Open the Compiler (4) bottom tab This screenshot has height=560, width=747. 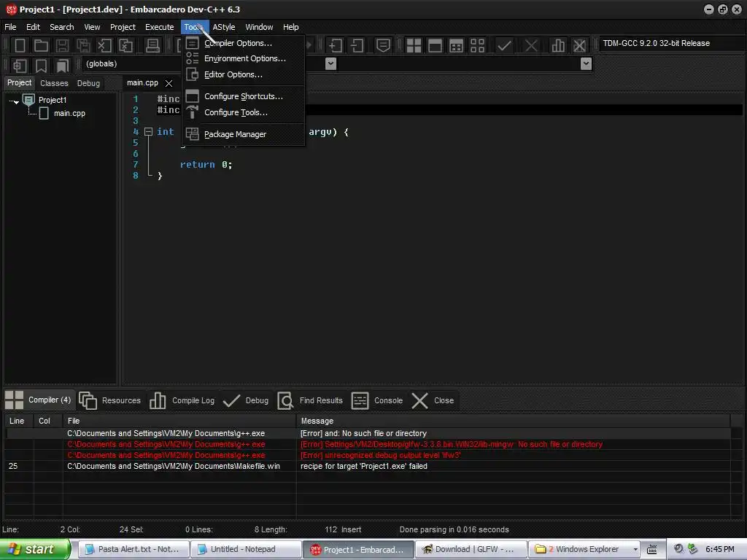(39, 400)
